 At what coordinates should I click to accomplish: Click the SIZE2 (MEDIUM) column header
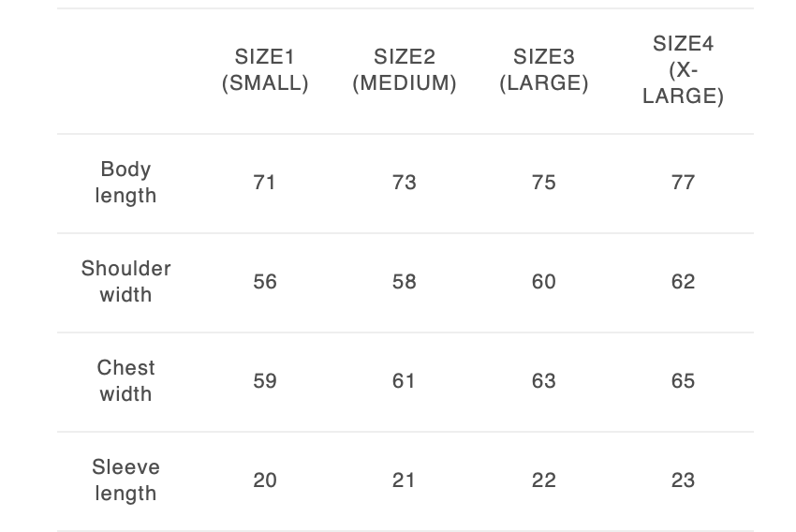405,70
